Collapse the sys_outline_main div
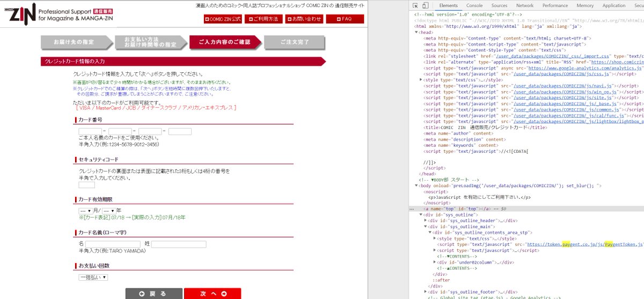Image resolution: width=644 pixels, height=299 pixels. 426,226
